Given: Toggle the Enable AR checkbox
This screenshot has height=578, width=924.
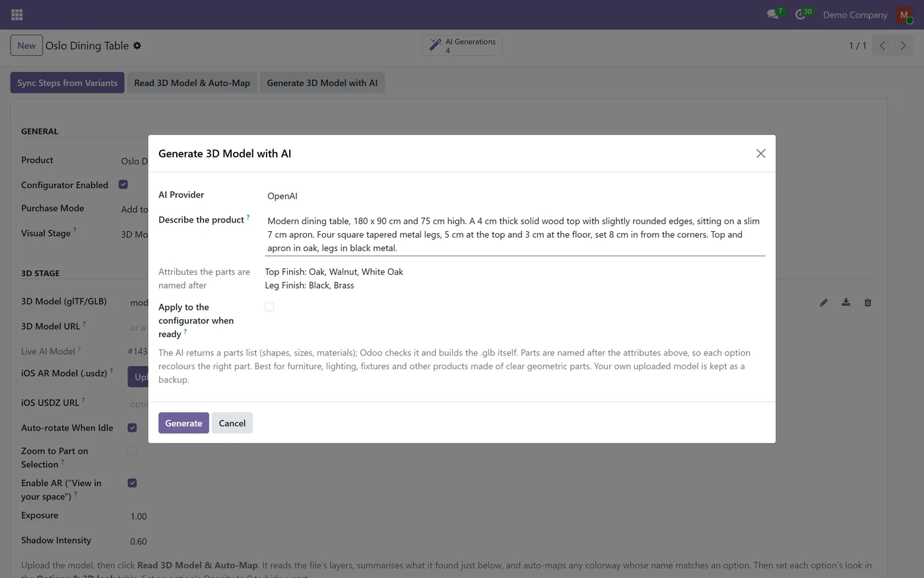Looking at the screenshot, I should [132, 484].
